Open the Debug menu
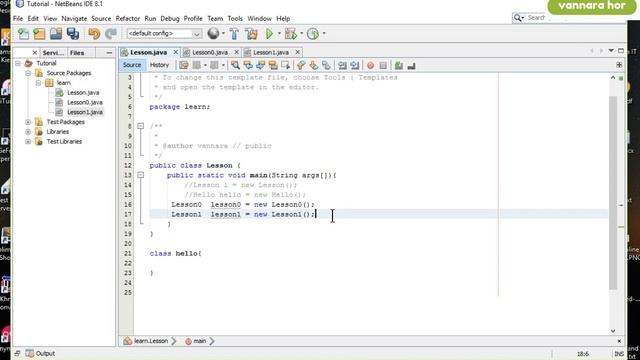The height and width of the screenshot is (360, 640). coord(170,18)
